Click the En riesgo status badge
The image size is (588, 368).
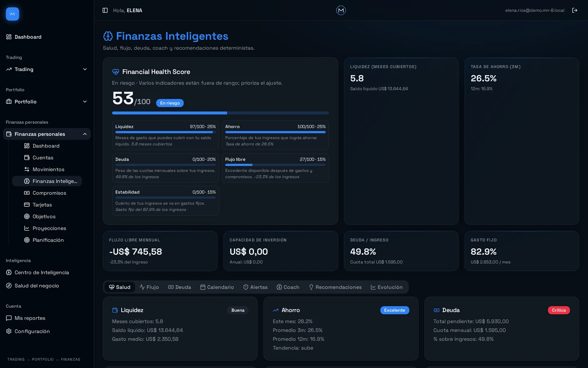tap(170, 103)
